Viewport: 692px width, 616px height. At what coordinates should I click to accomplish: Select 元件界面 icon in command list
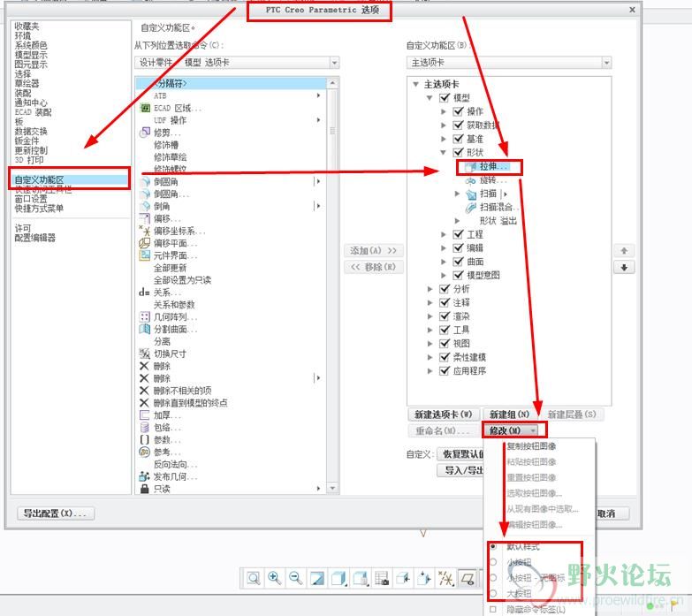tap(145, 255)
